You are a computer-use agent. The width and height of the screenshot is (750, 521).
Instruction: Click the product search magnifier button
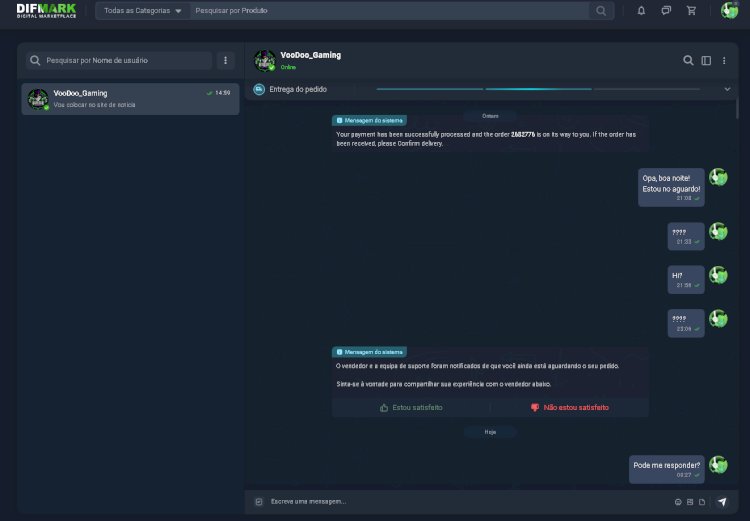601,11
